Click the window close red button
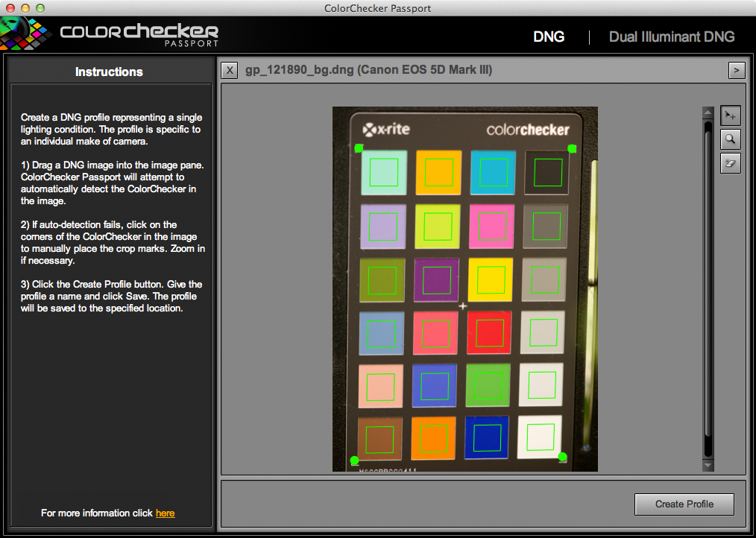756x538 pixels. click(10, 8)
